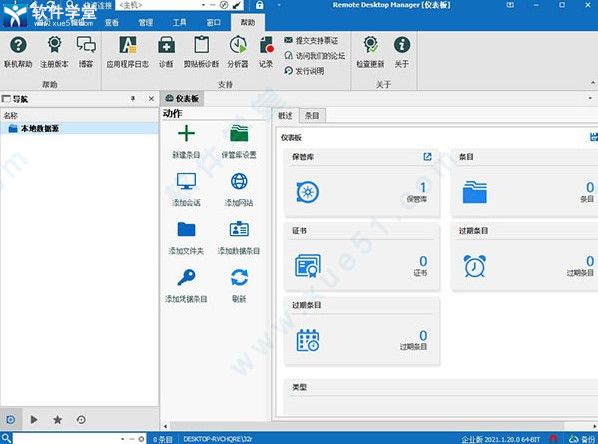Click 添加文件夹 add folder icon
This screenshot has width=598, height=444.
tap(186, 229)
